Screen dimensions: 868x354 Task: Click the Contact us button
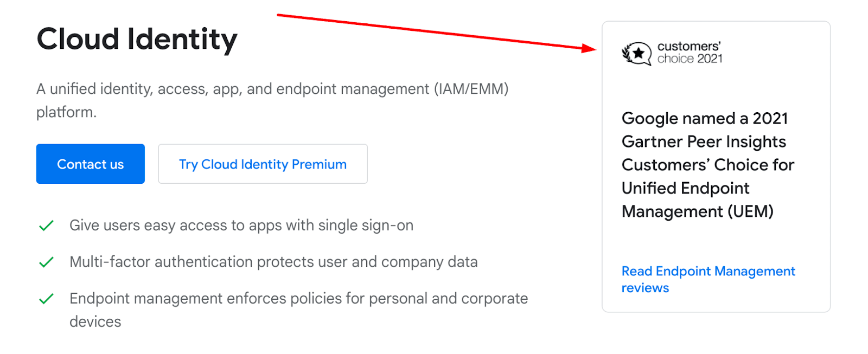tap(90, 164)
